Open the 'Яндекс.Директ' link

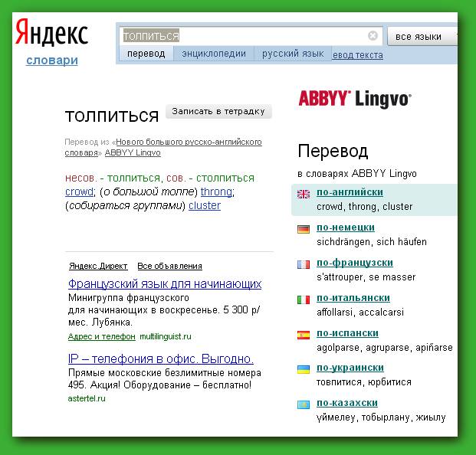[98, 266]
